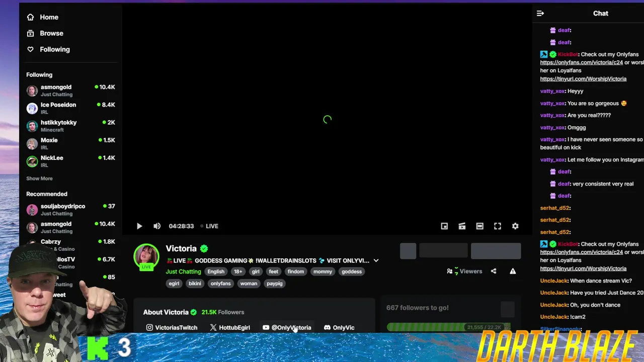This screenshot has width=644, height=362.
Task: Open player settings gear
Action: [x=515, y=226]
